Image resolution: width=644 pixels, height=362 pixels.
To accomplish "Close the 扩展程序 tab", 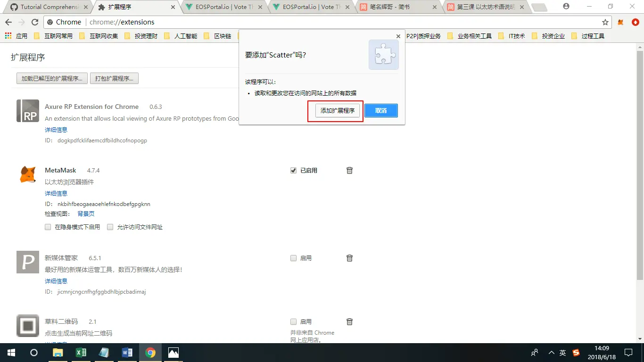I will 173,7.
